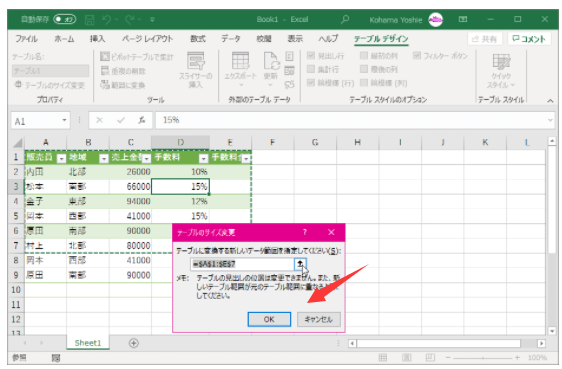
Task: Select the テーブル デザイン tab
Action: tap(381, 39)
